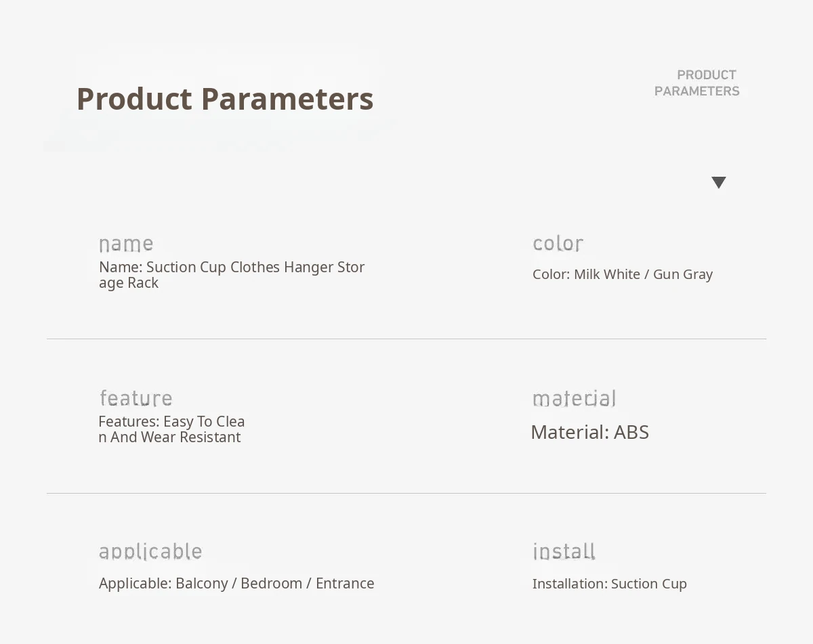Select the gray "install" label
Viewport: 813px width, 644px height.
pyautogui.click(x=564, y=552)
